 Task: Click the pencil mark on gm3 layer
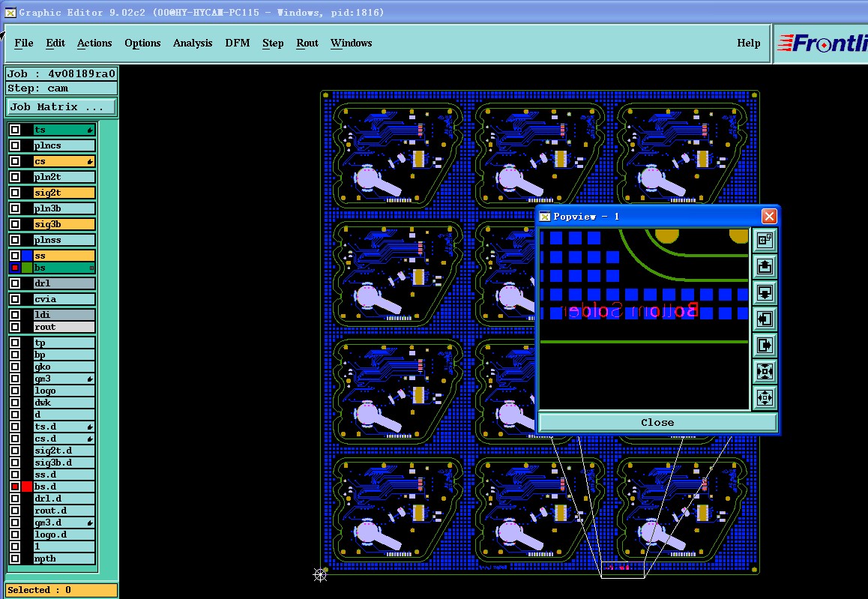[x=90, y=379]
